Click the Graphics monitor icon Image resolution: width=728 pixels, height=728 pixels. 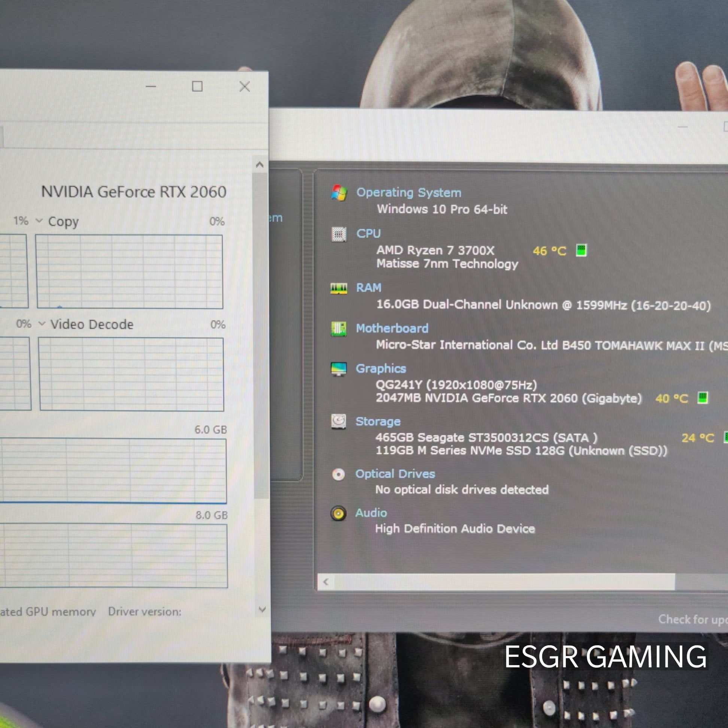point(339,369)
